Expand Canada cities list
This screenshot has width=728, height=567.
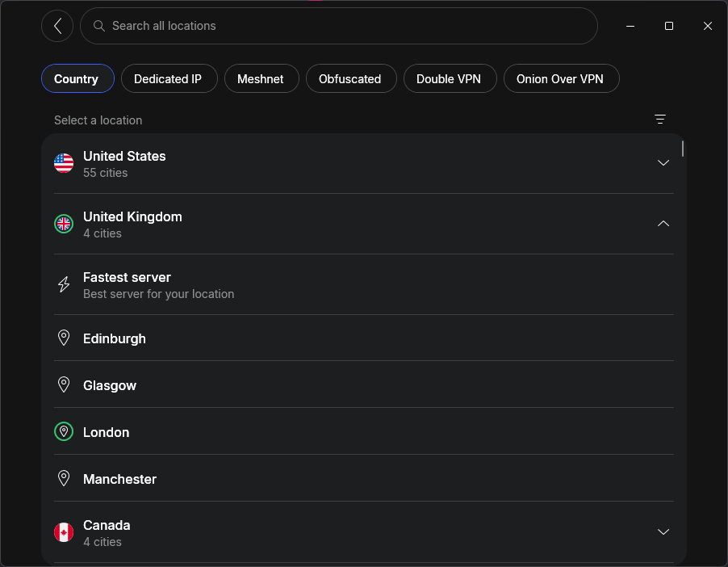pyautogui.click(x=663, y=531)
